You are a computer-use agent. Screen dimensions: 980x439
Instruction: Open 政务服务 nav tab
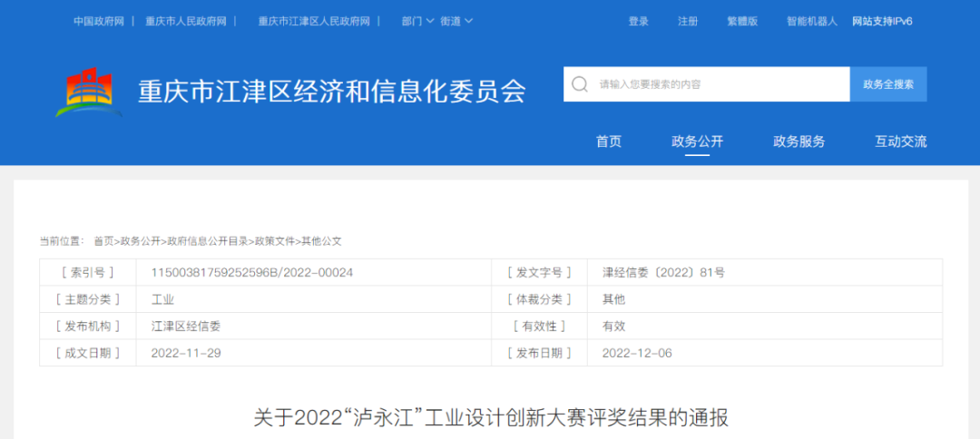pos(799,141)
